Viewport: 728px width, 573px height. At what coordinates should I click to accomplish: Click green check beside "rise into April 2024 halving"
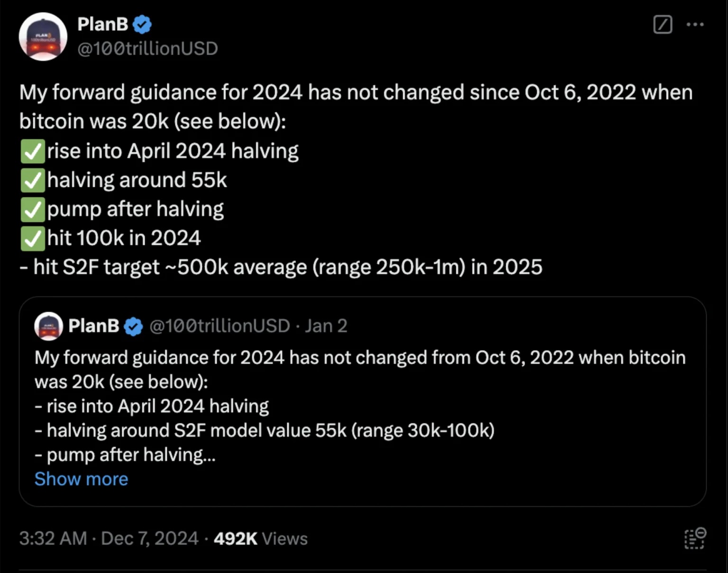click(33, 151)
